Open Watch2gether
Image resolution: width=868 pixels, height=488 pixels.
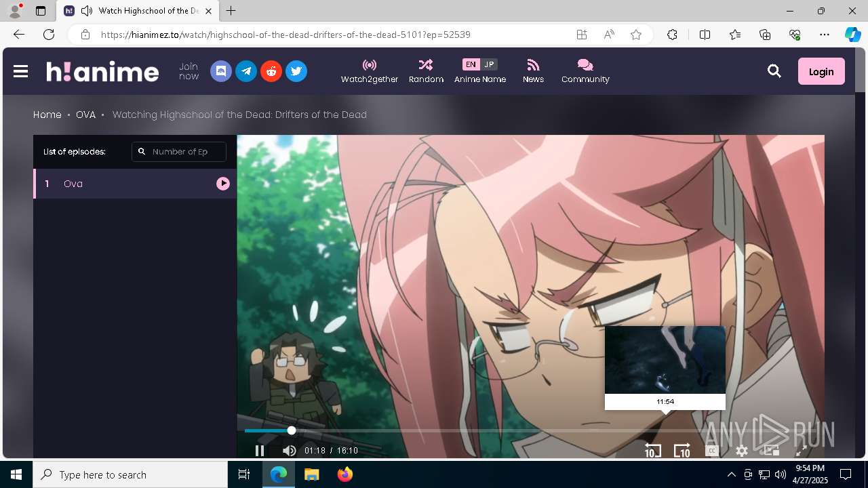tap(370, 71)
